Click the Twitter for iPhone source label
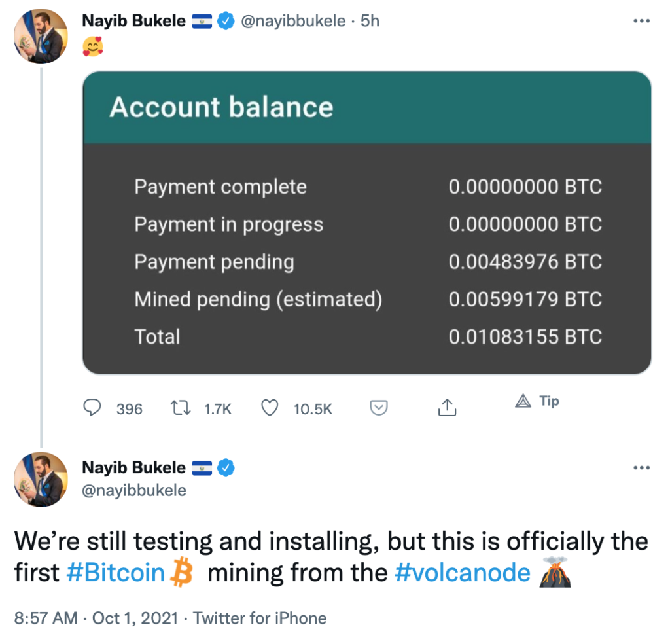The image size is (670, 644). pyautogui.click(x=260, y=618)
